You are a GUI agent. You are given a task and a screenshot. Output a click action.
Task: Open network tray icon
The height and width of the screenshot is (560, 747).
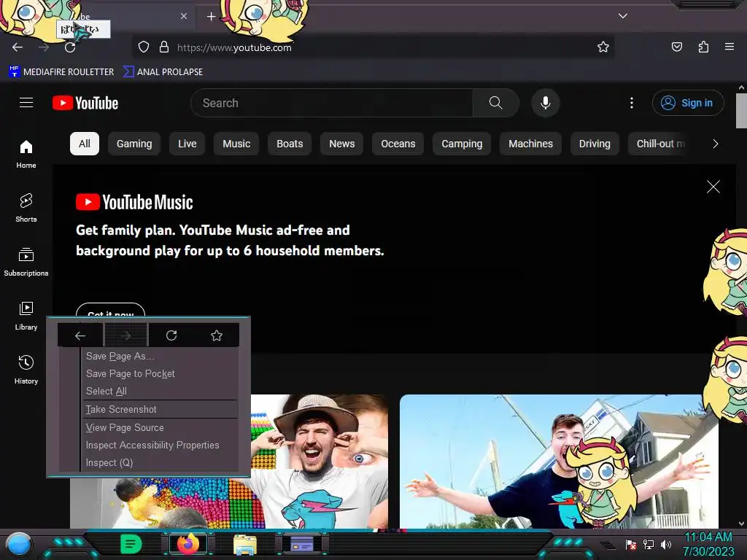point(649,544)
